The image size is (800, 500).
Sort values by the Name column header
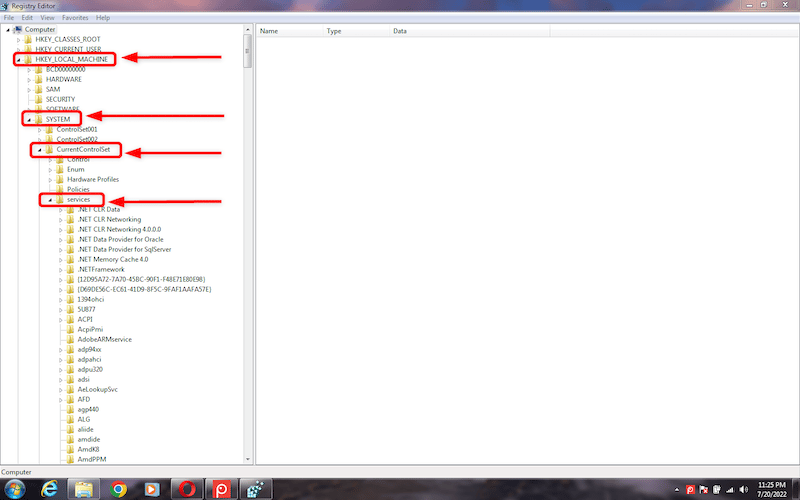(x=289, y=31)
